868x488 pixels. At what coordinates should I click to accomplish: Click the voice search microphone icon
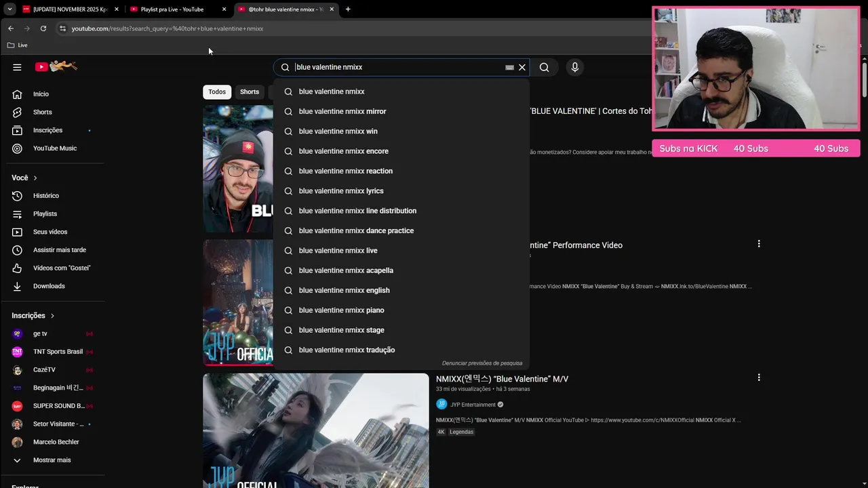pos(574,67)
